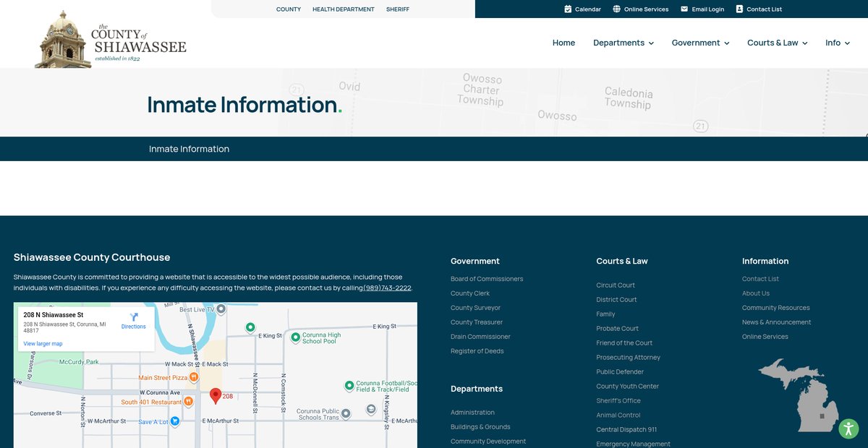This screenshot has height=448, width=868.
Task: Open the Drain Commissioner footer link
Action: (480, 337)
